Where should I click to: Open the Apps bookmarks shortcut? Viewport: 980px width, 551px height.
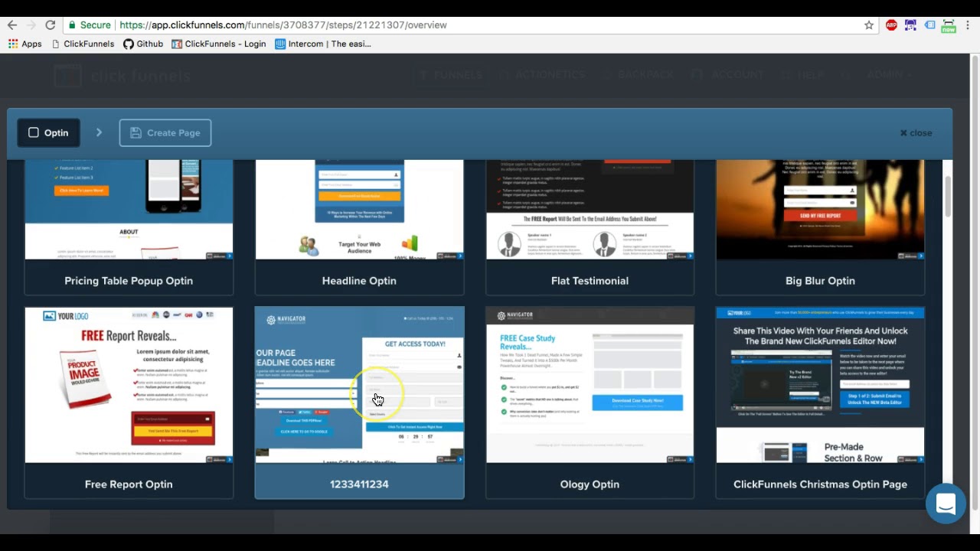(x=24, y=44)
